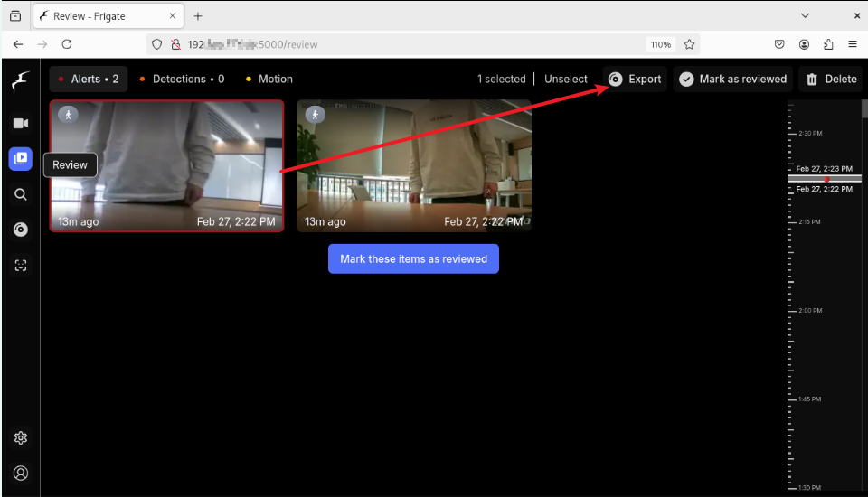Image resolution: width=868 pixels, height=497 pixels.
Task: Open Firefox hamburger application menu
Action: 853,44
